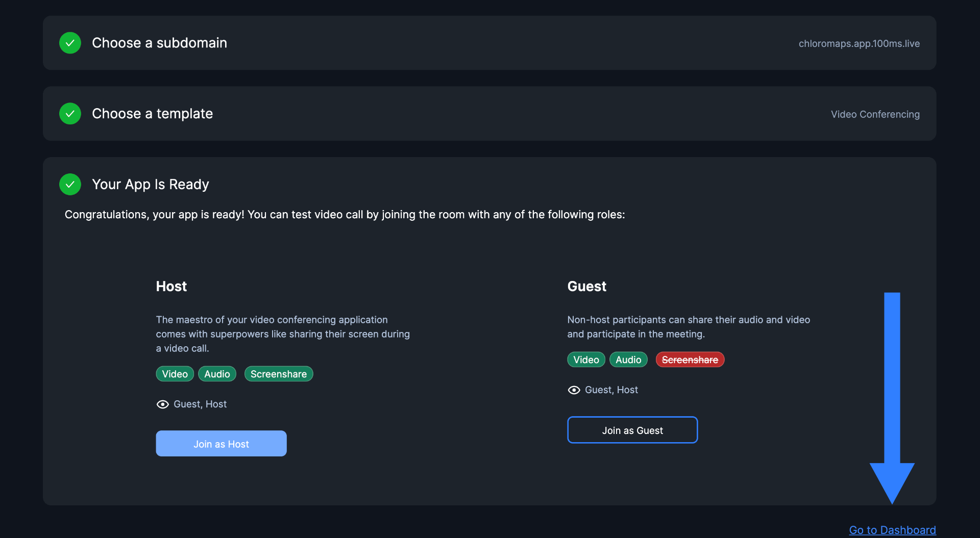The height and width of the screenshot is (538, 980).
Task: Click the crossed-out Screenshare badge under Guest
Action: point(690,359)
